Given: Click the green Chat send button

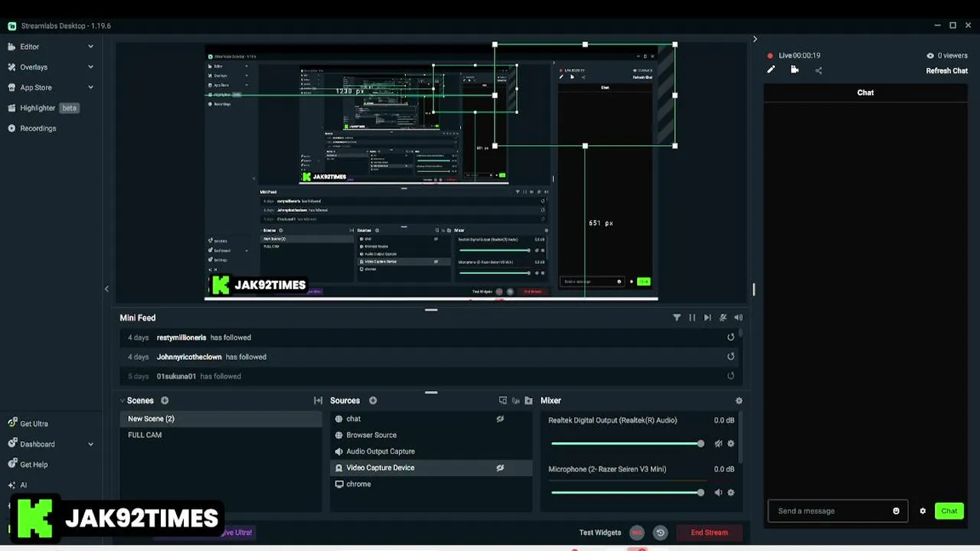Looking at the screenshot, I should tap(949, 511).
